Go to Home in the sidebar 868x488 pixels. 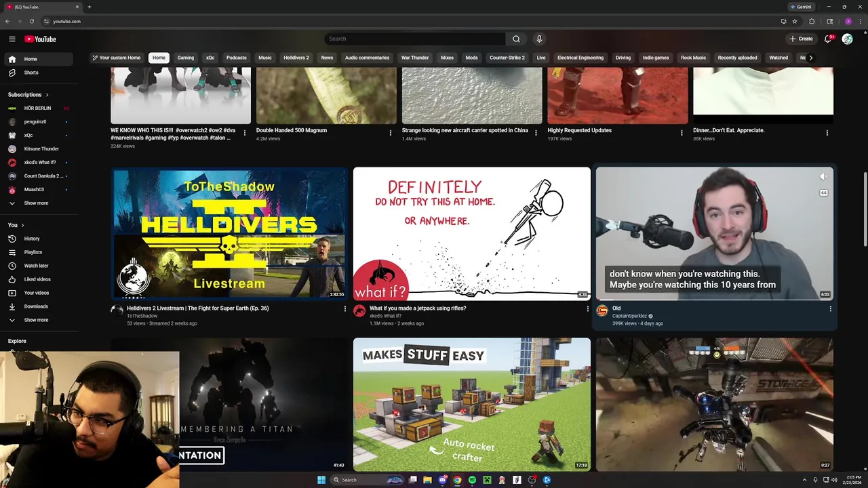38,59
